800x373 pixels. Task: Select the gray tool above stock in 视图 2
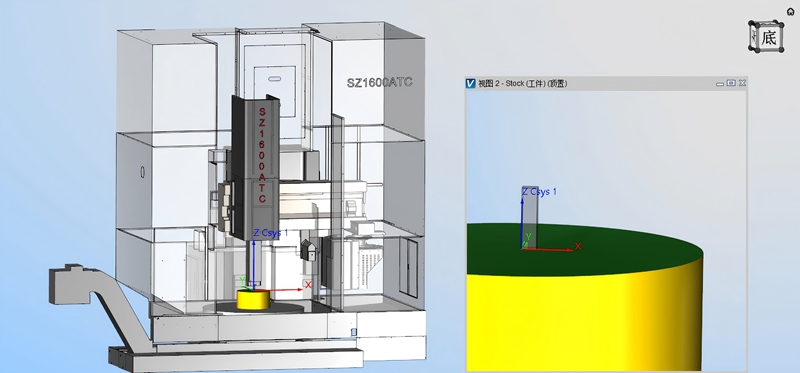531,217
